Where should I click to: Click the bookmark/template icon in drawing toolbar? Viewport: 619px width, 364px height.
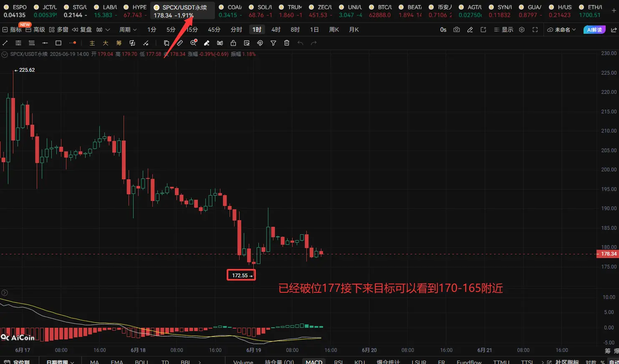pos(167,43)
